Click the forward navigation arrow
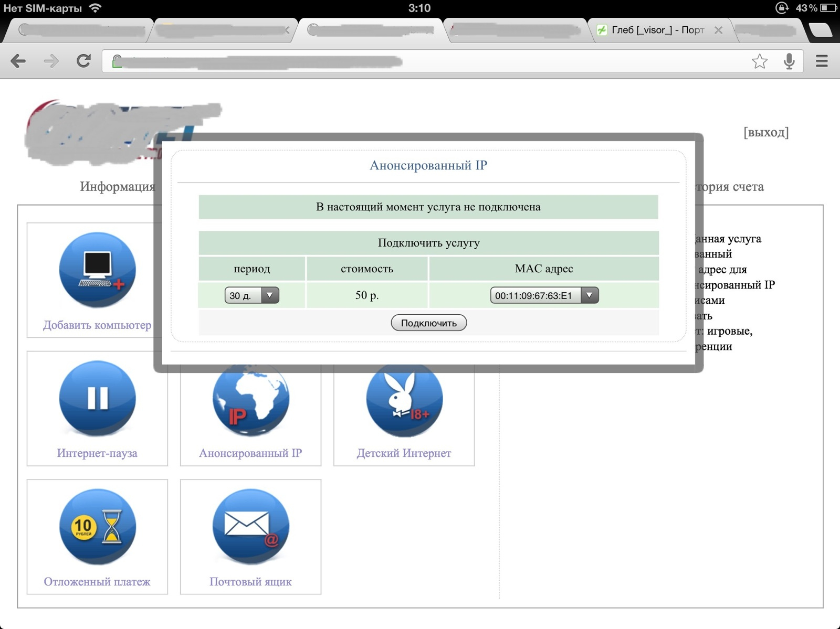Viewport: 840px width, 629px height. pyautogui.click(x=51, y=61)
